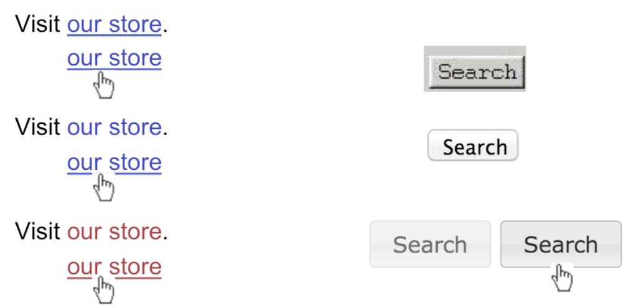The image size is (644, 308).
Task: Click the hand cursor under the second standalone link
Action: point(104,187)
